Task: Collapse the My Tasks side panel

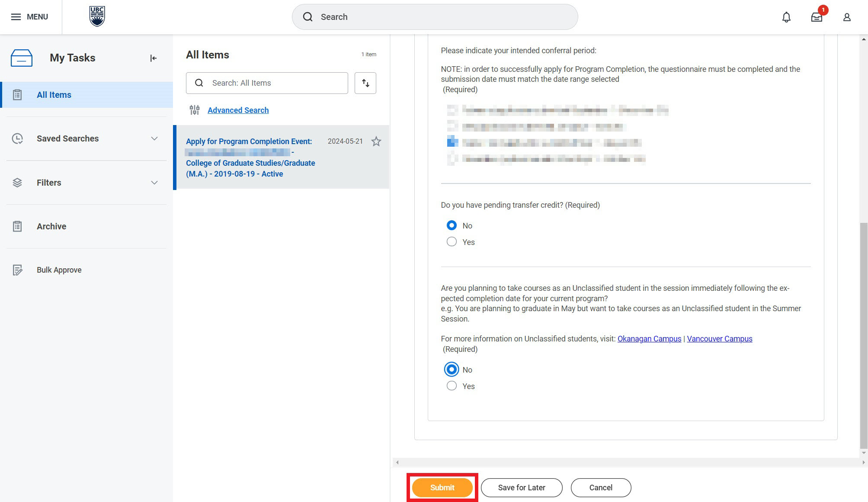Action: 153,58
